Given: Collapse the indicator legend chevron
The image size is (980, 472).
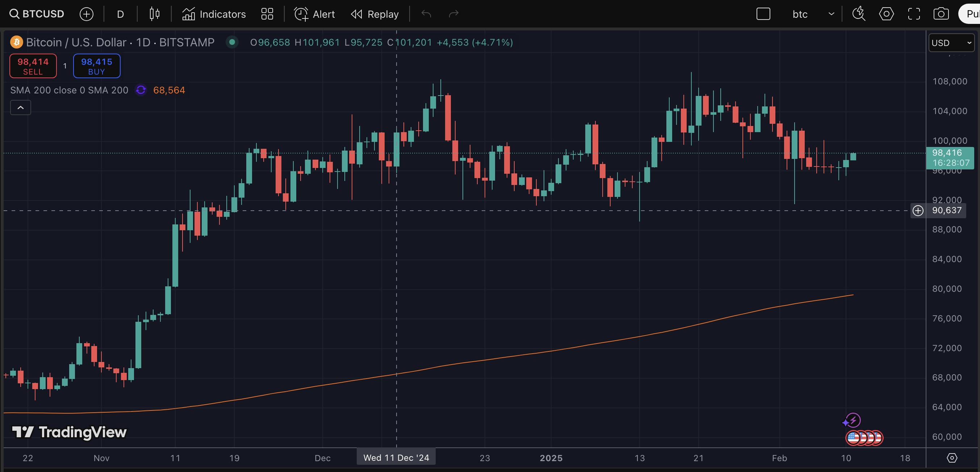Looking at the screenshot, I should [21, 108].
